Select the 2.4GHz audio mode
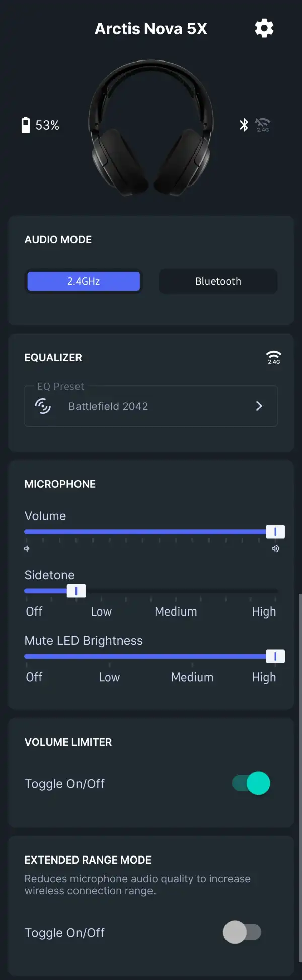Screen dimensions: 302x980 point(84,281)
